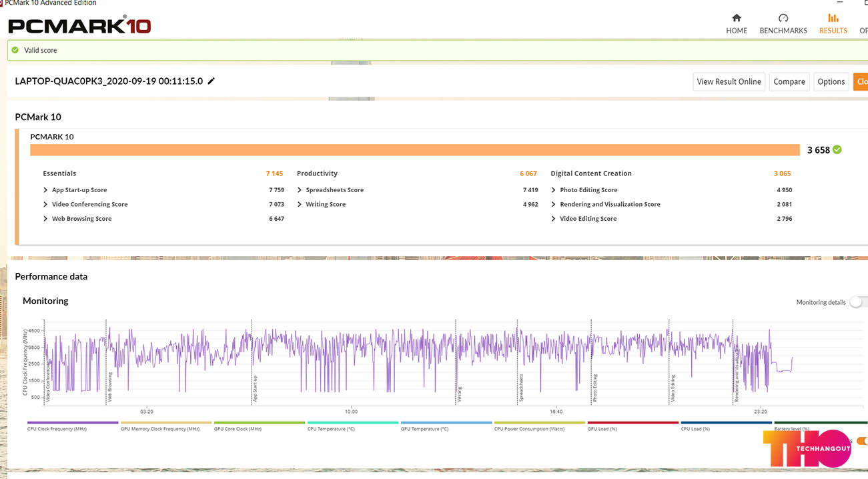Click the Essentials score 7 145

coord(274,173)
